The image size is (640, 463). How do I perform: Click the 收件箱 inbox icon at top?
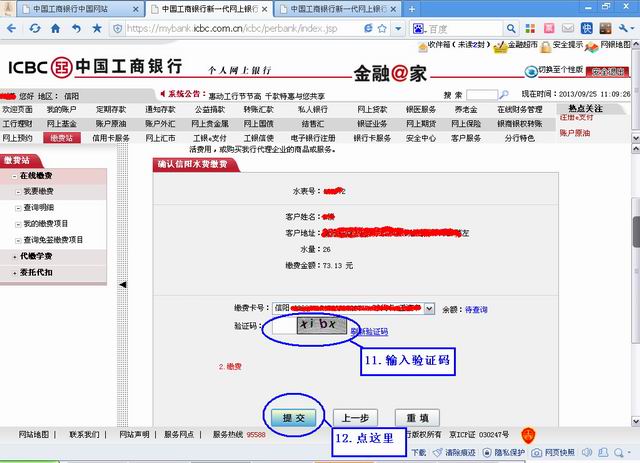[x=421, y=45]
